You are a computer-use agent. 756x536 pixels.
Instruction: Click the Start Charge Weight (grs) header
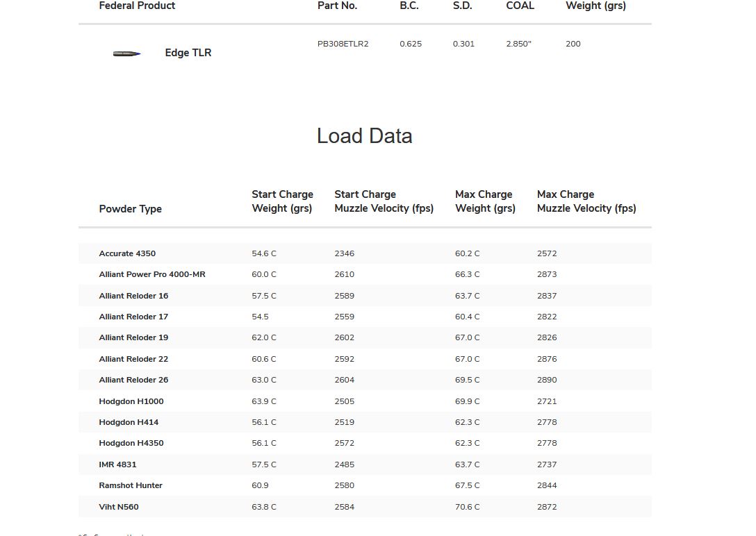tap(282, 201)
